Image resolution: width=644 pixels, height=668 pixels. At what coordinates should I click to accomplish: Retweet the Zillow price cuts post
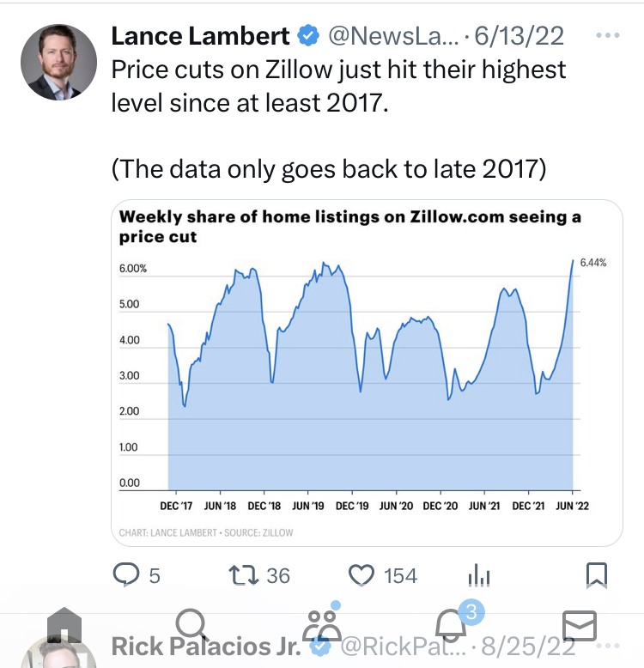tap(245, 574)
